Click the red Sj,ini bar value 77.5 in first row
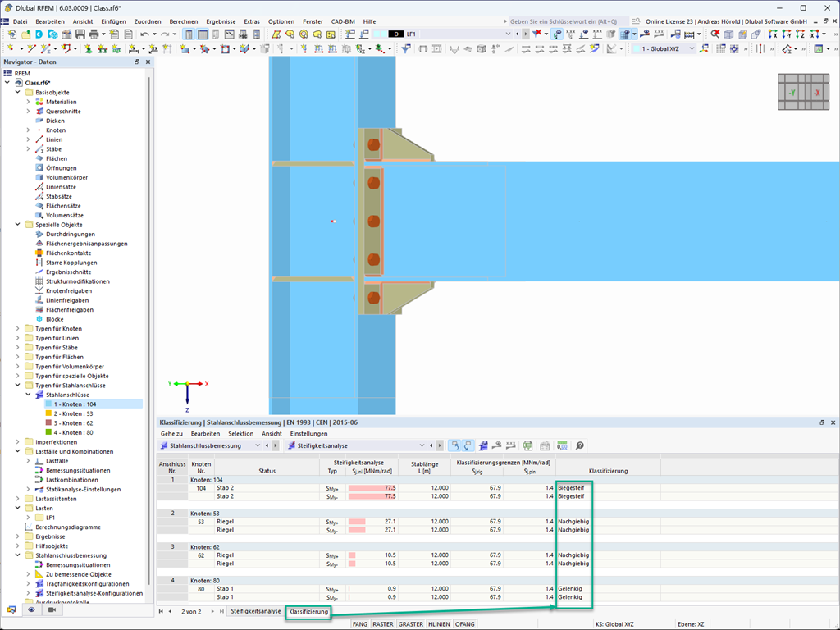The width and height of the screenshot is (840, 630). [x=372, y=488]
